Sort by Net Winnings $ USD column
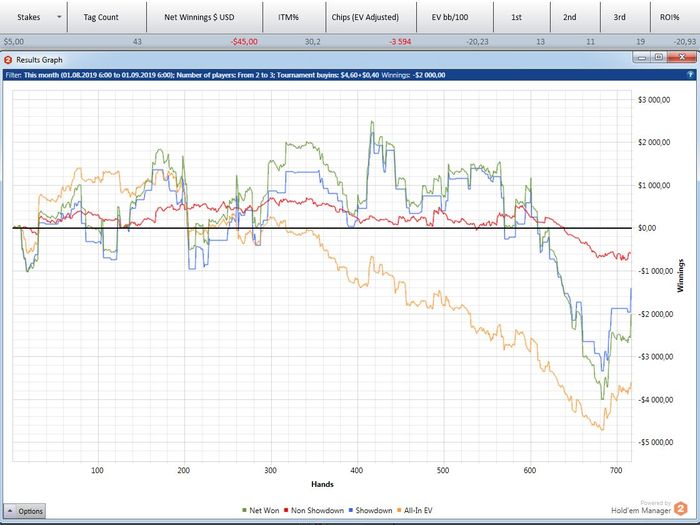This screenshot has height=525, width=700. pyautogui.click(x=199, y=17)
